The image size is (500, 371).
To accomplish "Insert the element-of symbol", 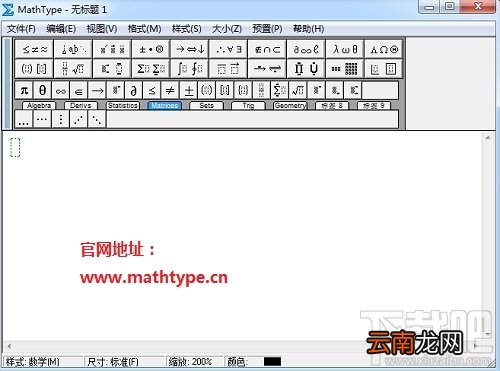I will [x=79, y=90].
